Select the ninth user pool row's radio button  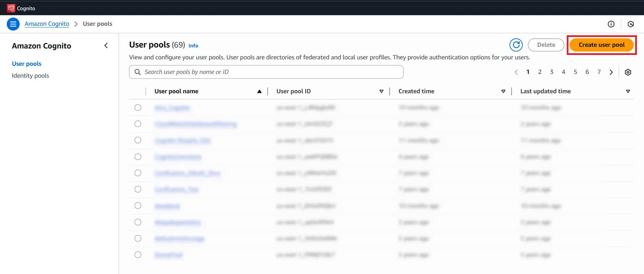[x=138, y=238]
